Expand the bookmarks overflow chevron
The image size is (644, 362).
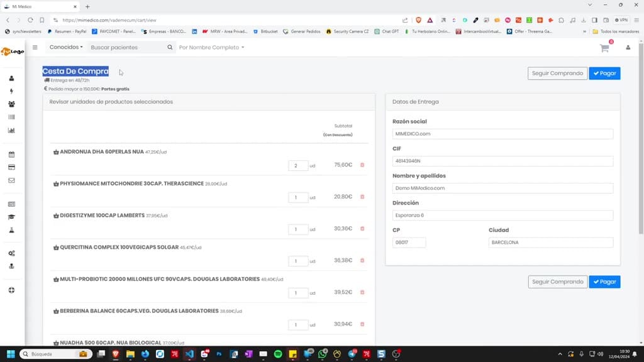(584, 31)
